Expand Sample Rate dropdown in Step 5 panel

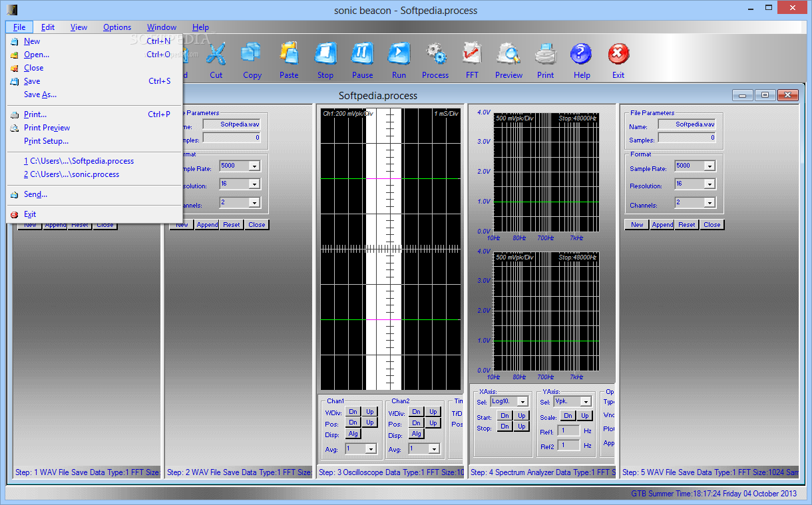[710, 166]
